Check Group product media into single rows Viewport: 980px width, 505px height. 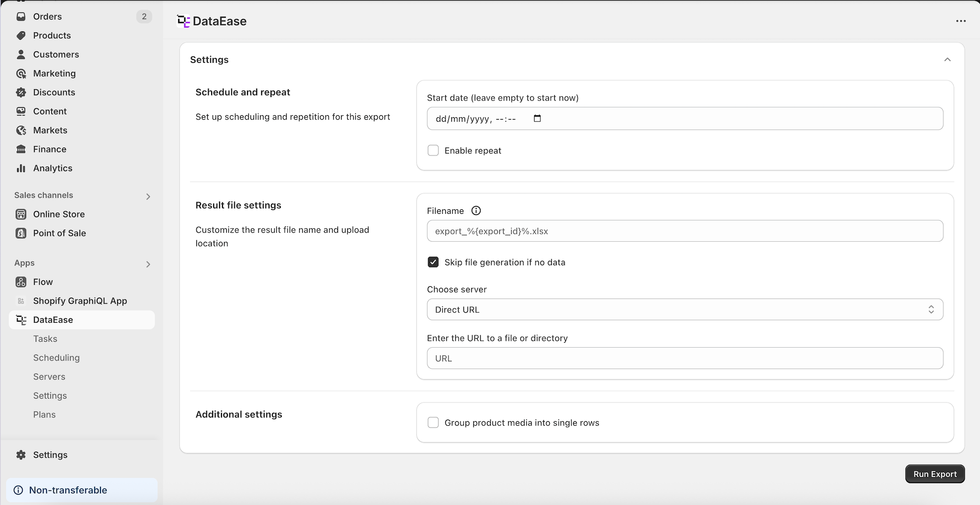click(x=433, y=423)
